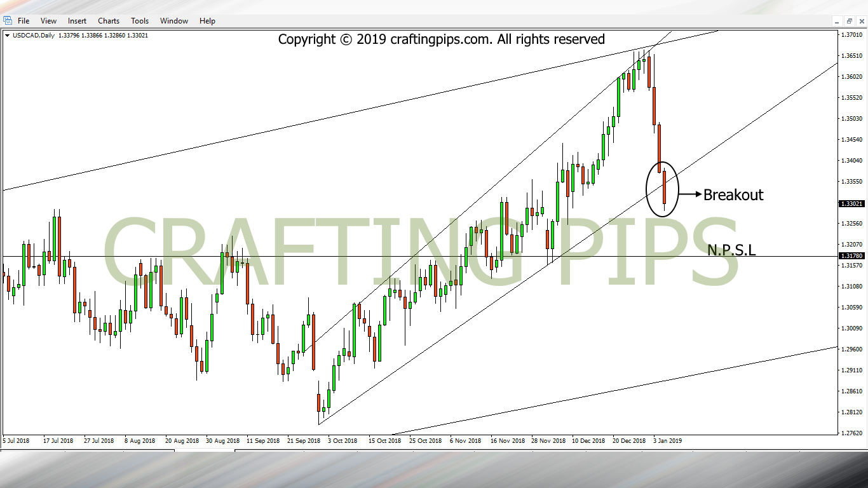Open the Window menu
This screenshot has width=868, height=488.
click(x=174, y=21)
